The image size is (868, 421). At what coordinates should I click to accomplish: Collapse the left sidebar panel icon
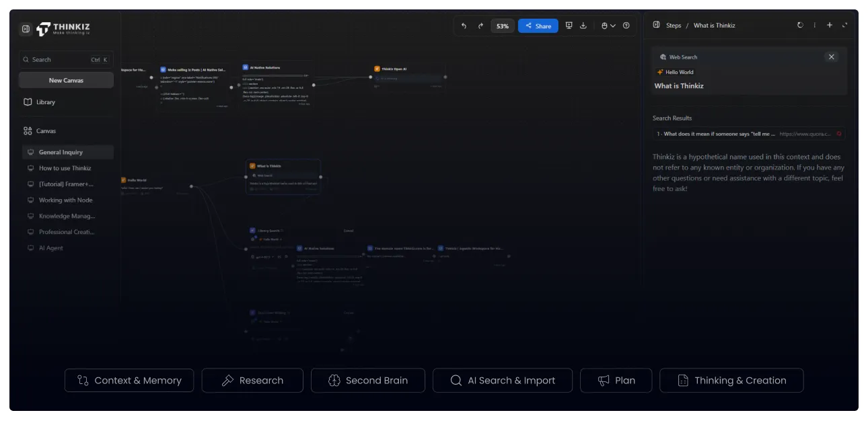coord(25,29)
